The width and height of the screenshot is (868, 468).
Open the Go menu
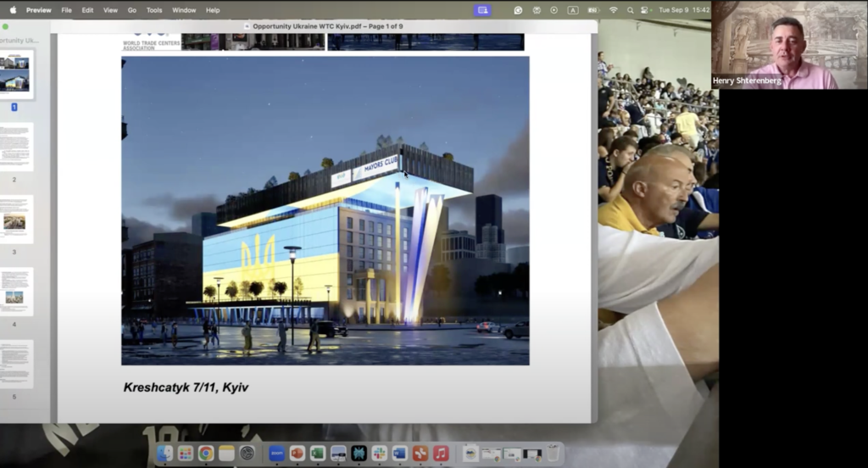(131, 10)
